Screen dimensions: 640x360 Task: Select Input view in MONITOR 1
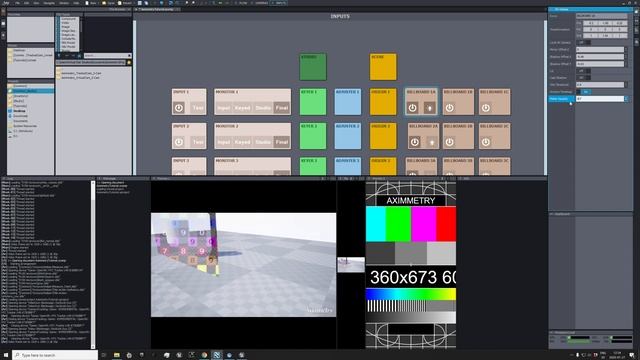coord(224,108)
